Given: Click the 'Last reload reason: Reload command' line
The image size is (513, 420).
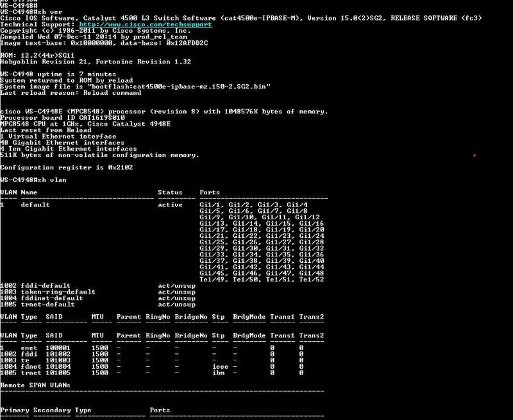Looking at the screenshot, I should (x=71, y=93).
